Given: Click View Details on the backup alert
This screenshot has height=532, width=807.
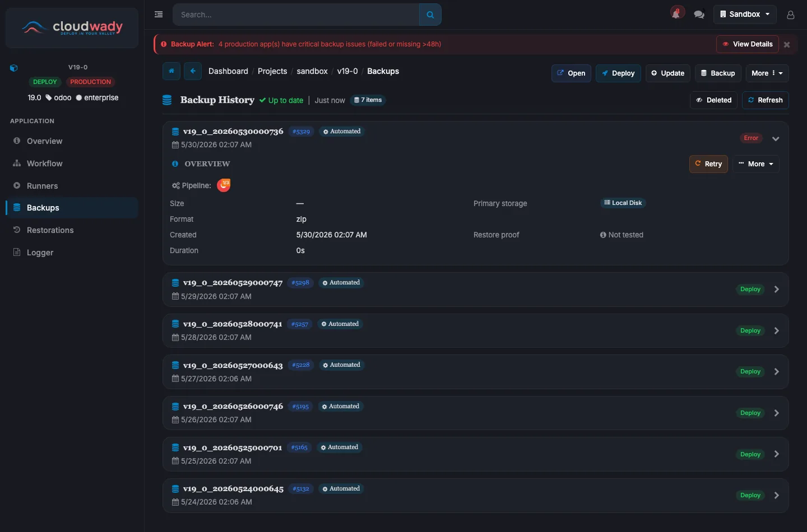Looking at the screenshot, I should [x=748, y=44].
